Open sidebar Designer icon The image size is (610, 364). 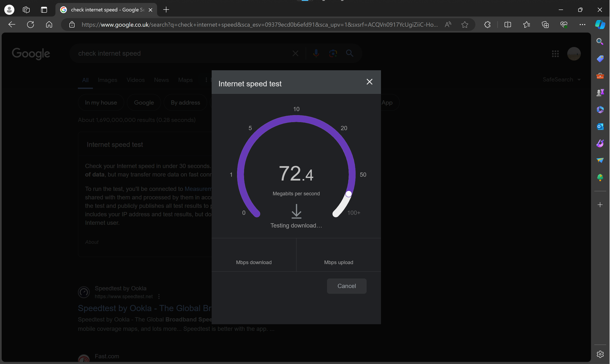[x=600, y=143]
